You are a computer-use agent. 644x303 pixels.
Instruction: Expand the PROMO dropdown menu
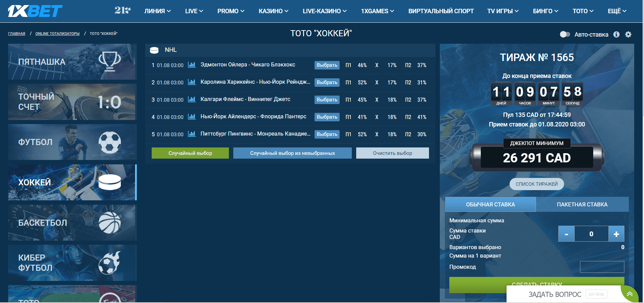point(231,11)
